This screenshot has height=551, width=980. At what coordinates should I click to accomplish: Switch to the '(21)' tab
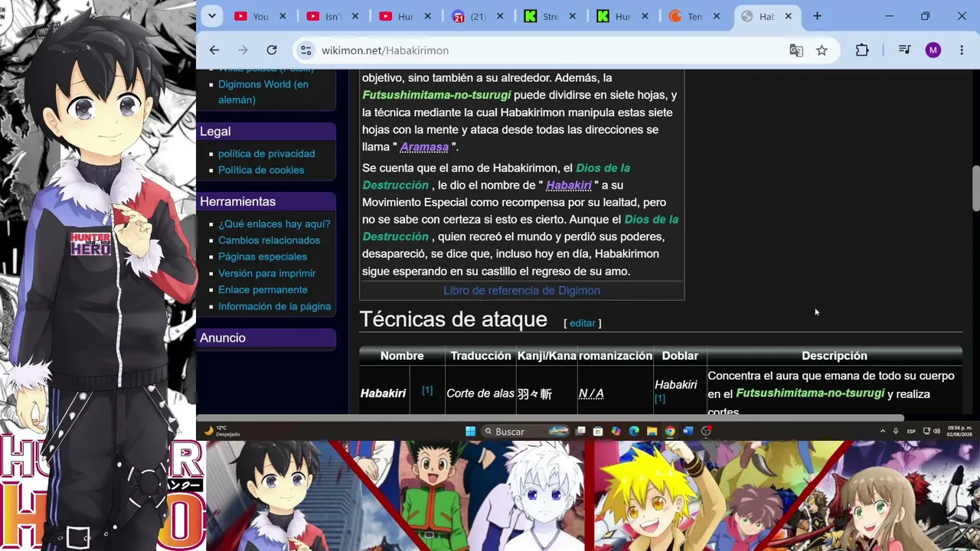click(x=479, y=16)
